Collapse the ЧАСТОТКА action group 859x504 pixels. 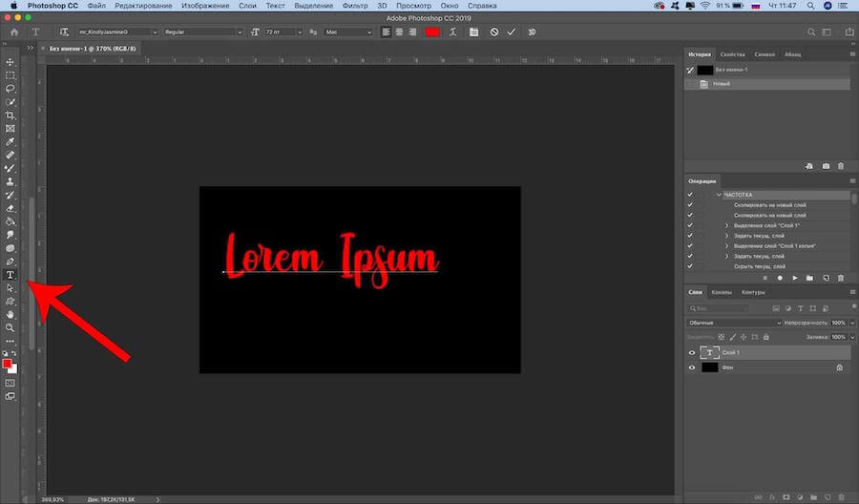[718, 195]
